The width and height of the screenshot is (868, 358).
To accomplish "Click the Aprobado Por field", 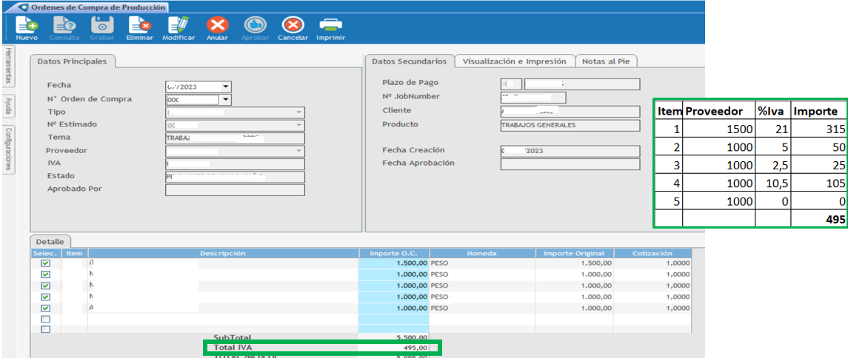I will 235,190.
